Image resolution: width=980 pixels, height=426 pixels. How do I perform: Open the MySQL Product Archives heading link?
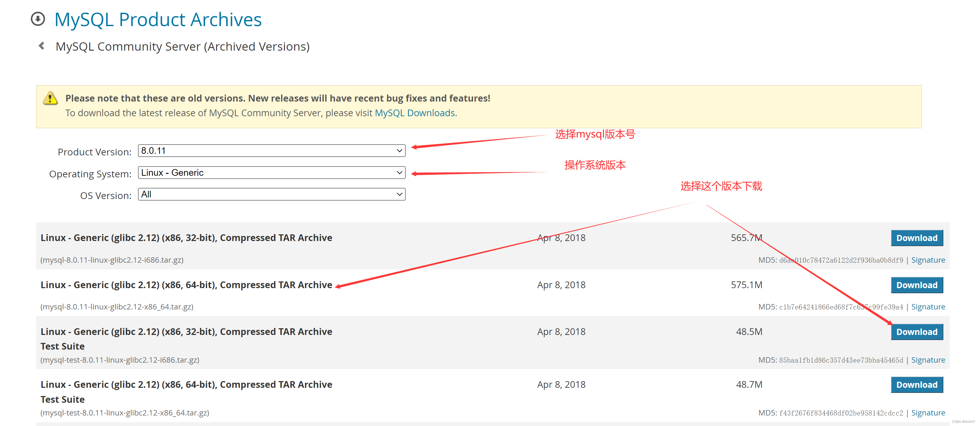pos(158,19)
